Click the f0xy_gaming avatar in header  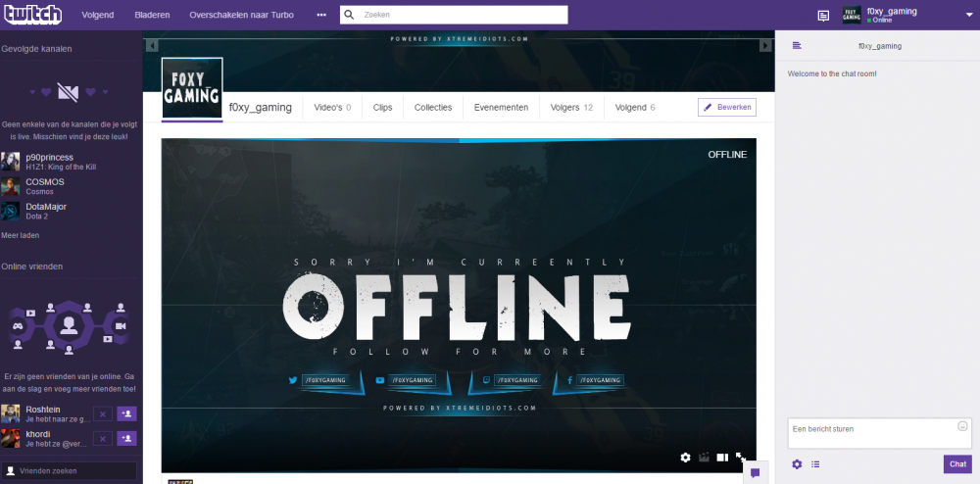(852, 15)
